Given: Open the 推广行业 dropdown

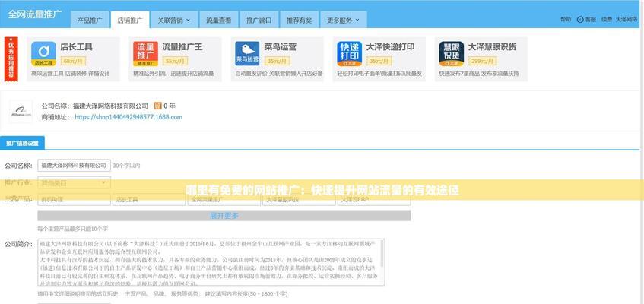Looking at the screenshot, I should pyautogui.click(x=74, y=183).
